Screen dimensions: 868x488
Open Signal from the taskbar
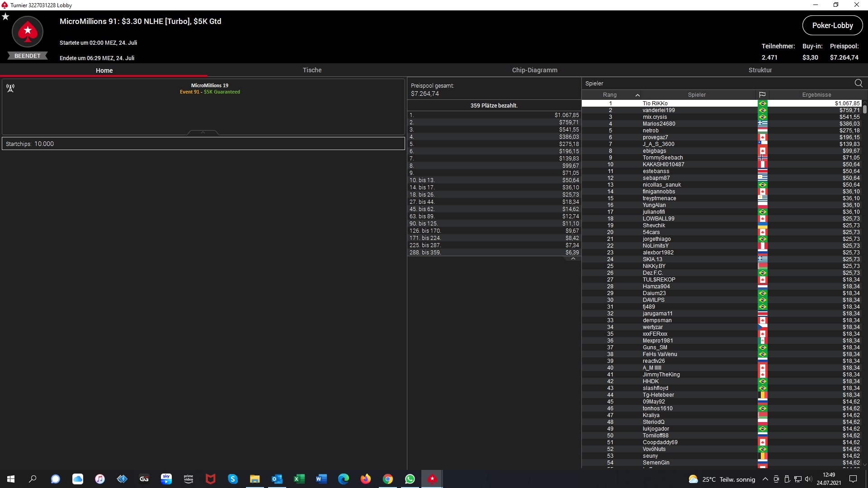coord(55,479)
